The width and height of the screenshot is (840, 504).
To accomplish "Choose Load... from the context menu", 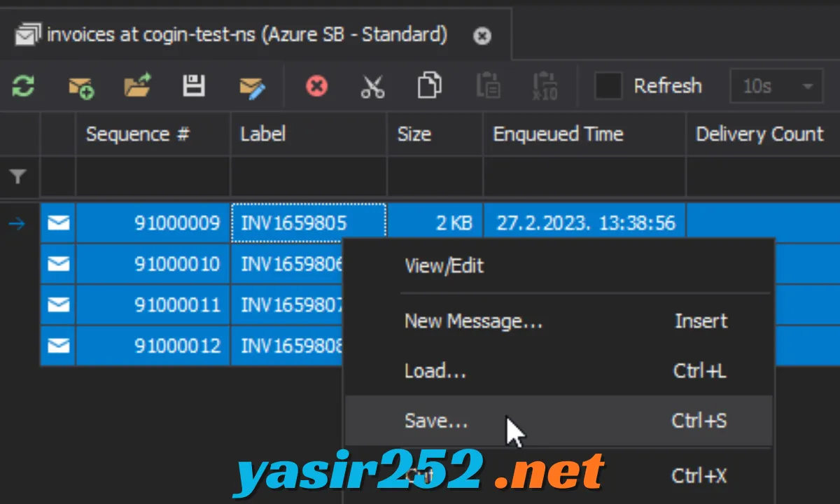I will coord(559,371).
